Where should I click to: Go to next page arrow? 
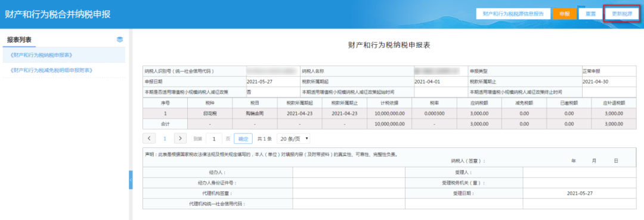pos(180,138)
